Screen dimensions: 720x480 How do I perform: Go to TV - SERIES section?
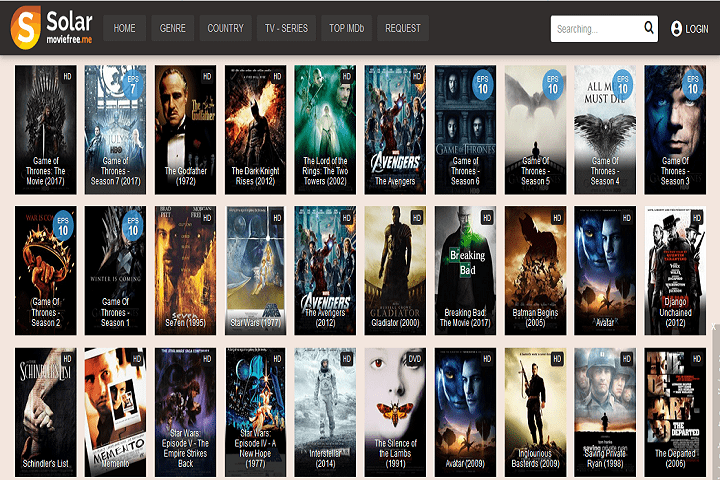click(x=287, y=28)
